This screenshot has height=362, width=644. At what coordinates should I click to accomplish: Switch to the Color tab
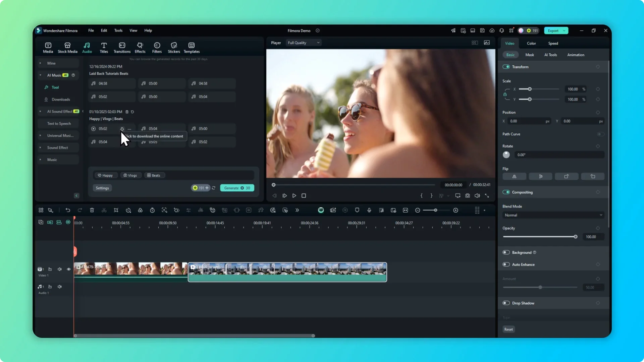point(531,43)
